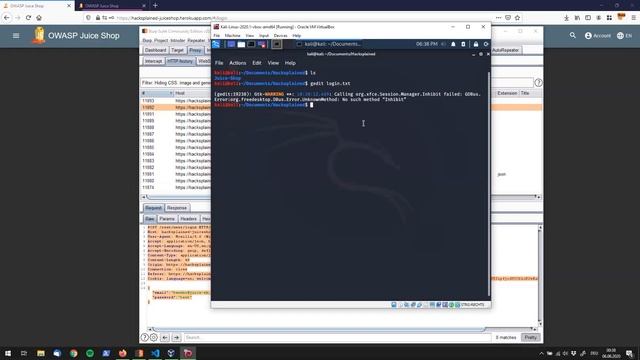Open the Machine menu in VirtualBox
This screenshot has height=360, width=640.
click(233, 36)
